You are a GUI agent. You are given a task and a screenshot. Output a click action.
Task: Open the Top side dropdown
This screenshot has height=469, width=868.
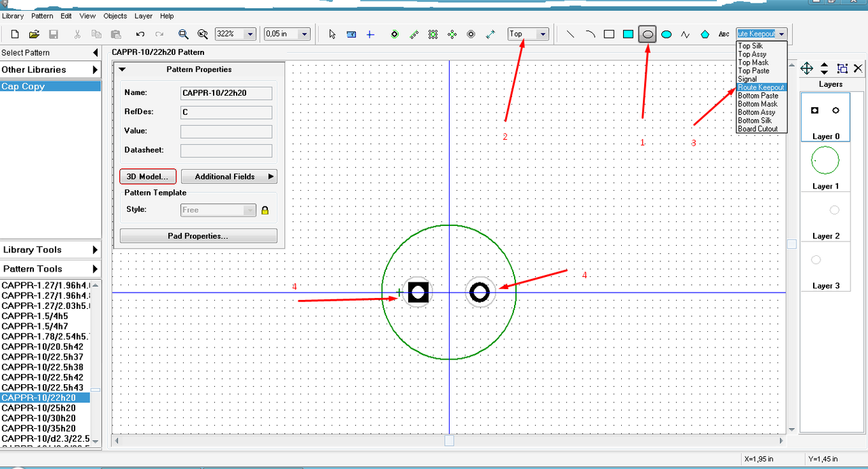point(542,34)
